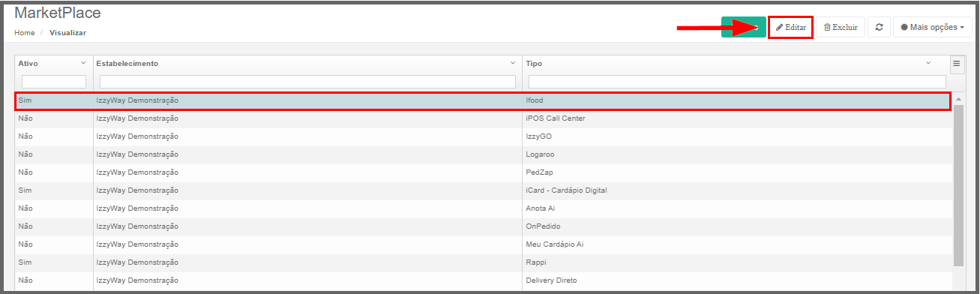Sort by the Ativo column header
The width and height of the screenshot is (980, 294).
28,64
